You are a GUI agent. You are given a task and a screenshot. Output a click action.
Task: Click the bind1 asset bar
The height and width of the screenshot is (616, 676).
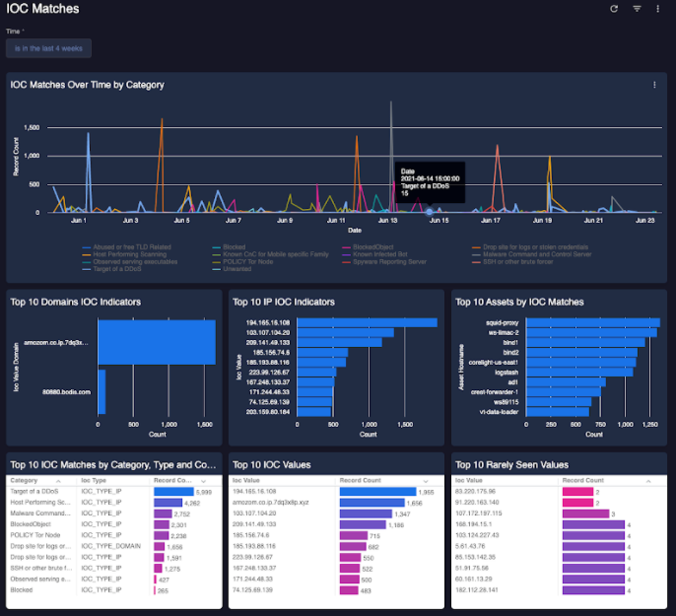click(x=586, y=342)
